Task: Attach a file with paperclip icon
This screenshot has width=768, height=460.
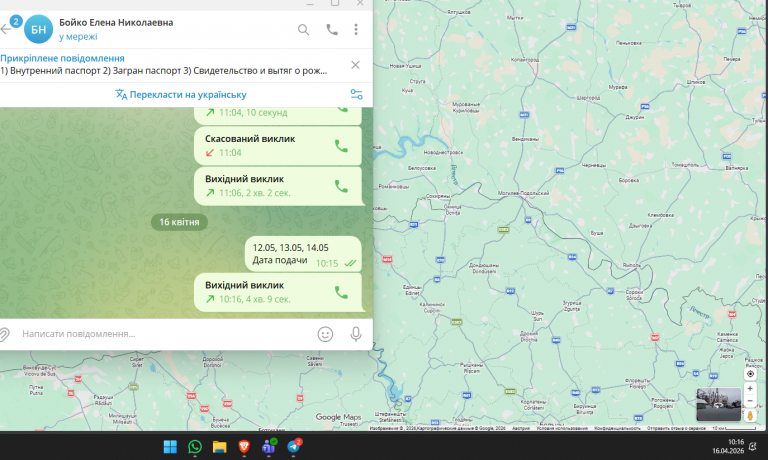Action: [4, 334]
